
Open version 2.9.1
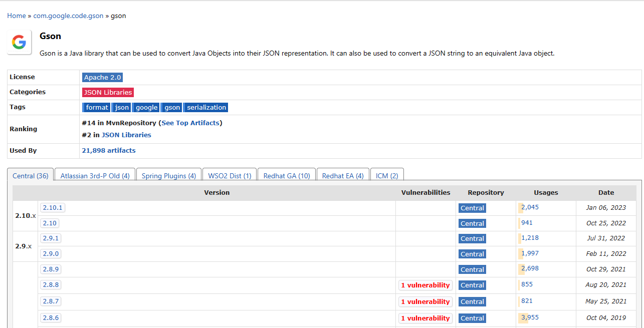coord(51,238)
